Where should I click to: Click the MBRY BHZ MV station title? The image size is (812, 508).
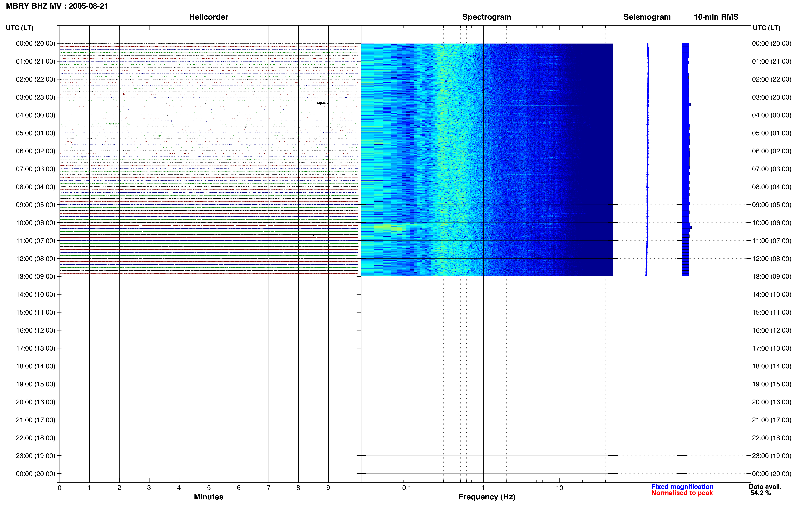coord(57,6)
